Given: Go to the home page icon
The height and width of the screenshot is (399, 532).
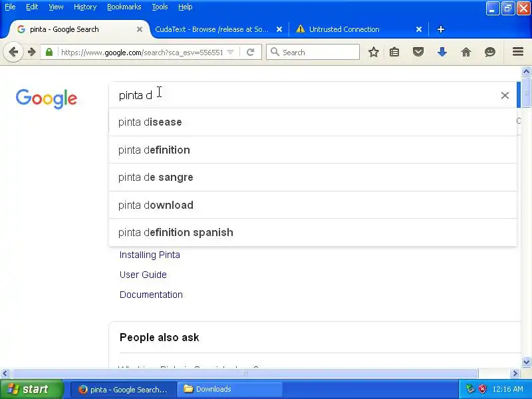Looking at the screenshot, I should 466,53.
